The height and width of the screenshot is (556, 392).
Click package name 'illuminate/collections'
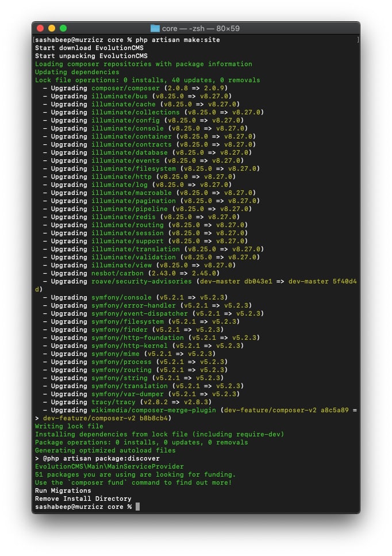click(136, 112)
